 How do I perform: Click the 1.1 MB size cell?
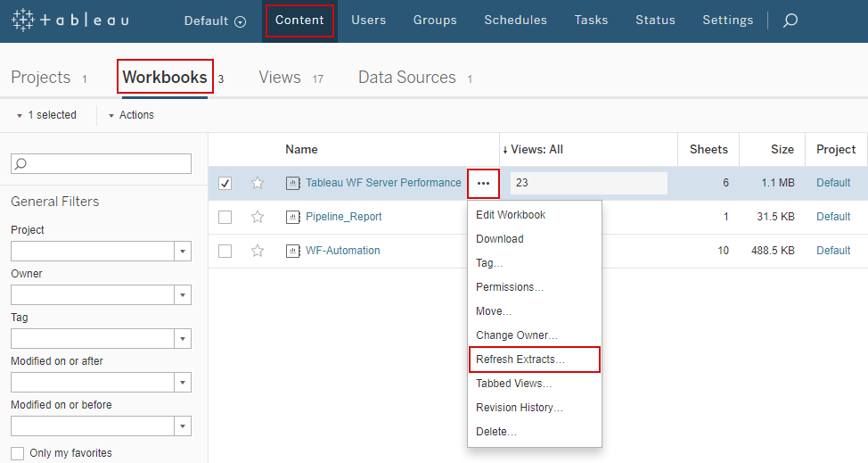pos(778,183)
